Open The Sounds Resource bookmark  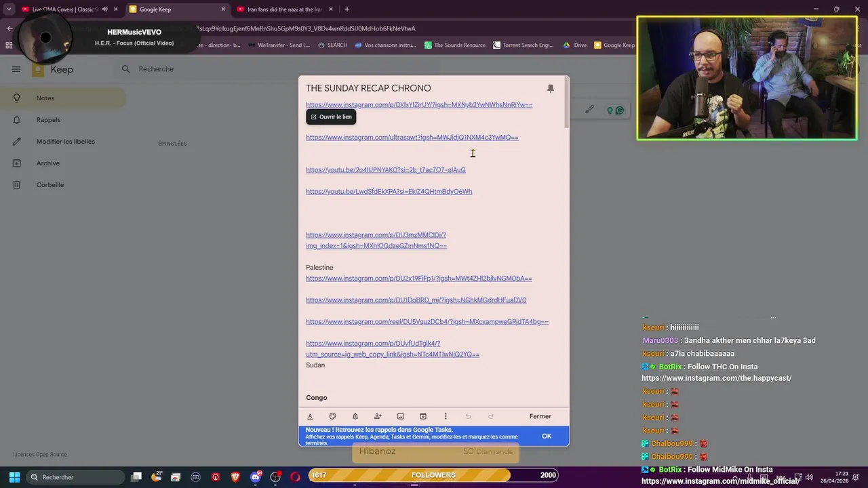[455, 45]
